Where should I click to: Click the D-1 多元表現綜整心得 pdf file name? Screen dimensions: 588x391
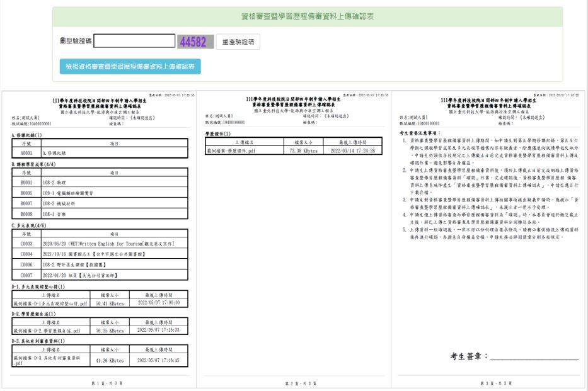click(50, 303)
